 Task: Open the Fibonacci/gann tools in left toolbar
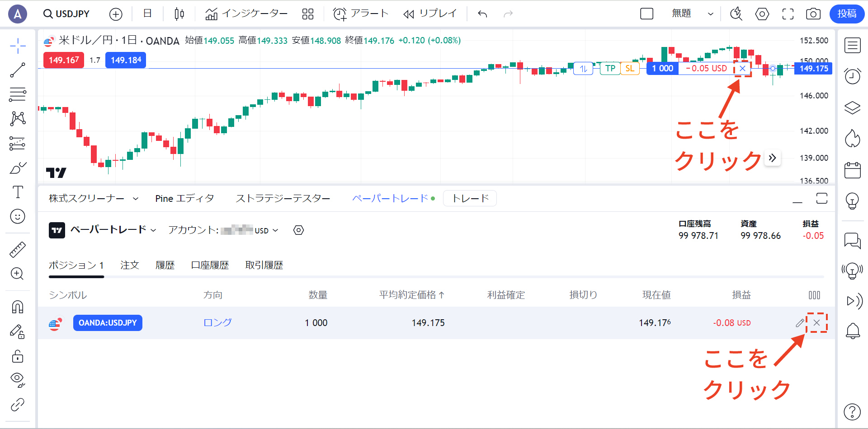coord(18,94)
